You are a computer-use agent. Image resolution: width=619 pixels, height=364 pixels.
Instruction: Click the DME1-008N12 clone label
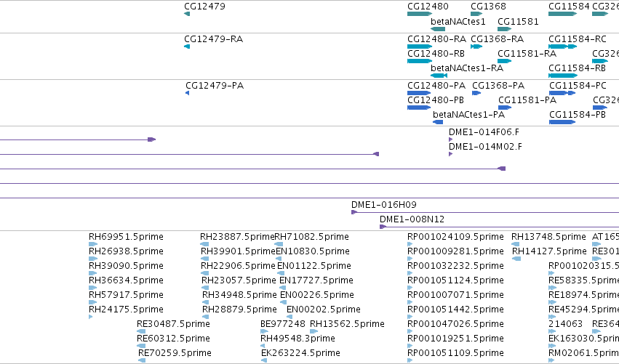[x=412, y=219]
